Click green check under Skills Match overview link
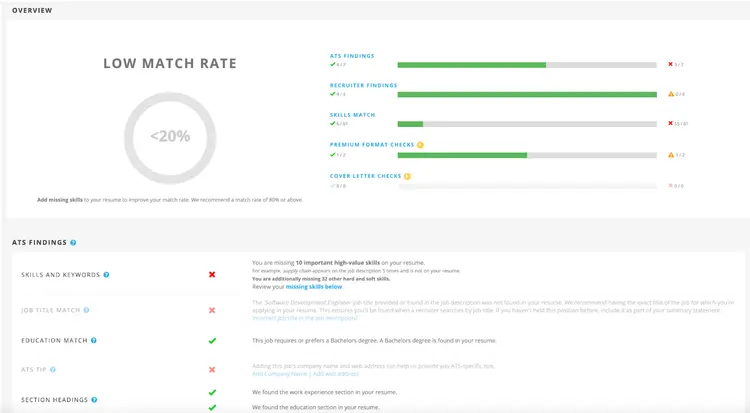Screen dimensions: 750x413 [x=332, y=123]
